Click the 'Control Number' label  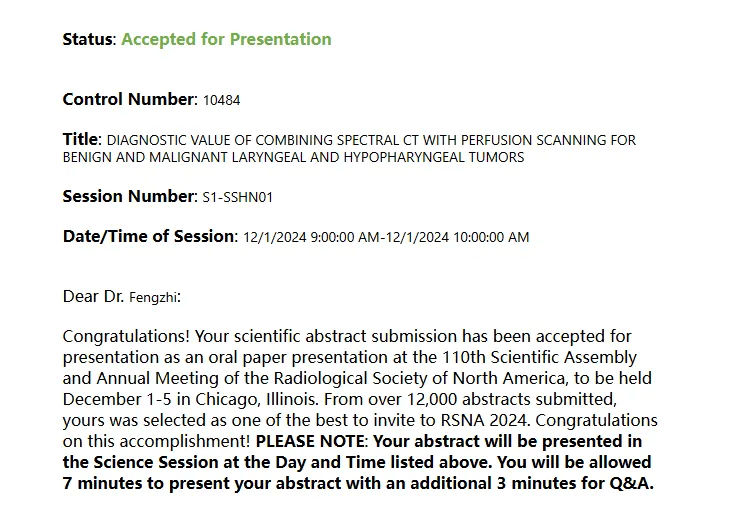coord(128,99)
